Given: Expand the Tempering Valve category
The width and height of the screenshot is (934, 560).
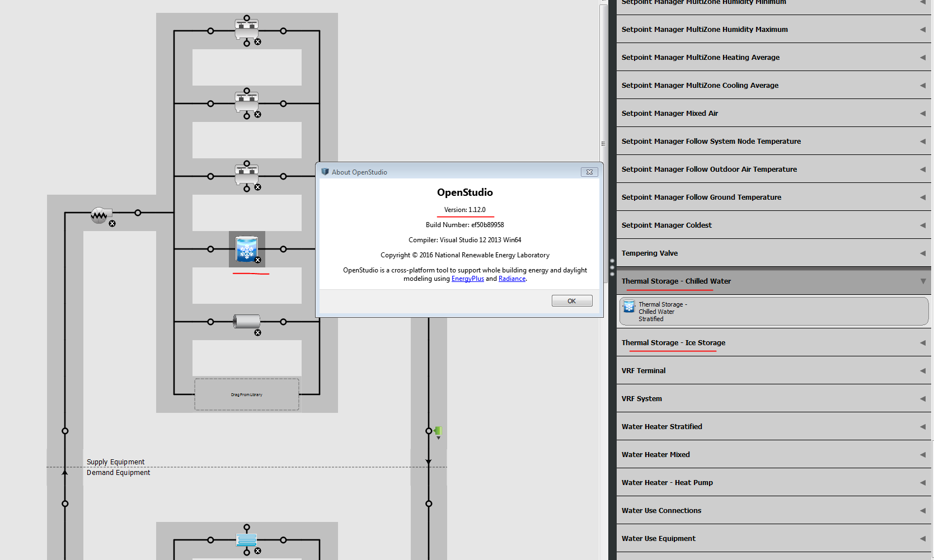Looking at the screenshot, I should click(x=774, y=253).
